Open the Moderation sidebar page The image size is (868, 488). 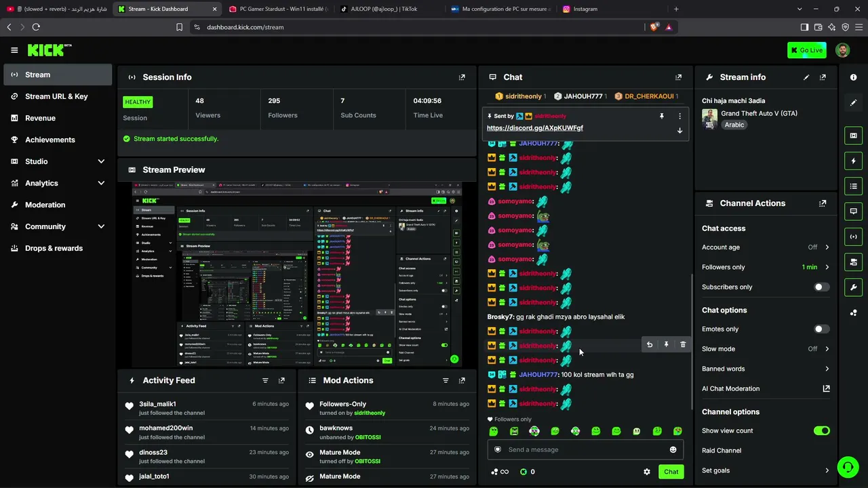pyautogui.click(x=58, y=205)
